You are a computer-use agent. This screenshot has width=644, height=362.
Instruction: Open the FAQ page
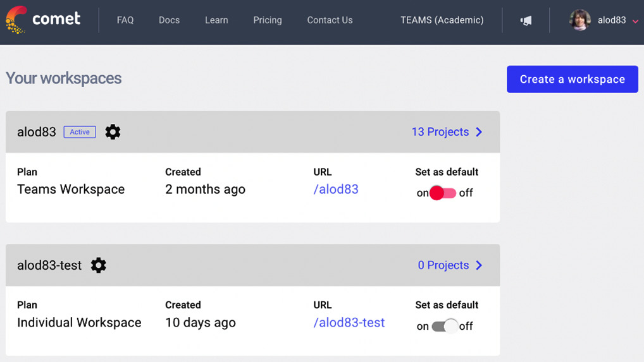[125, 20]
